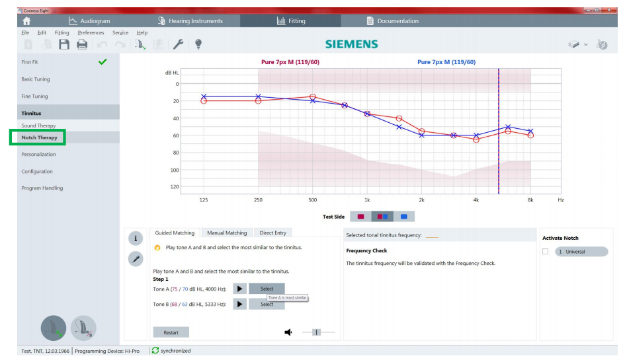625x364 pixels.
Task: Open the dropdown arrow beside programming device
Action: [585, 45]
